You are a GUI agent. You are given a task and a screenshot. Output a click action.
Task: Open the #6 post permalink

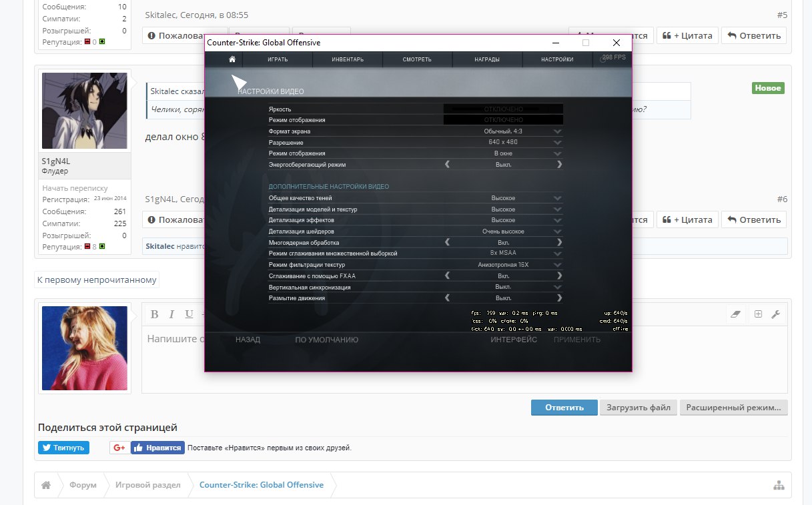pos(782,199)
